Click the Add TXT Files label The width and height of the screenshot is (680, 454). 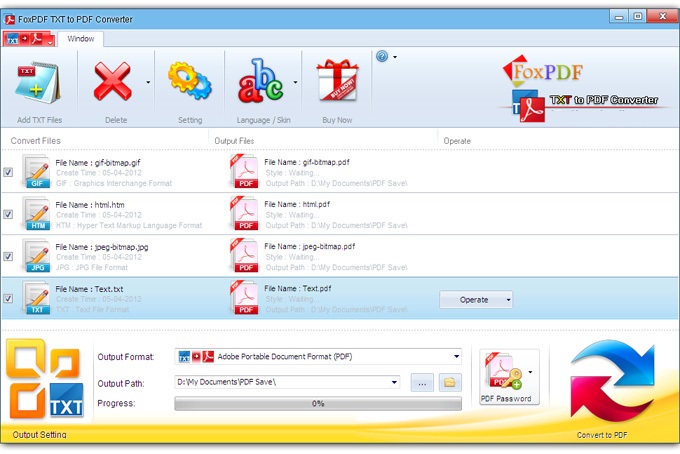coord(39,120)
